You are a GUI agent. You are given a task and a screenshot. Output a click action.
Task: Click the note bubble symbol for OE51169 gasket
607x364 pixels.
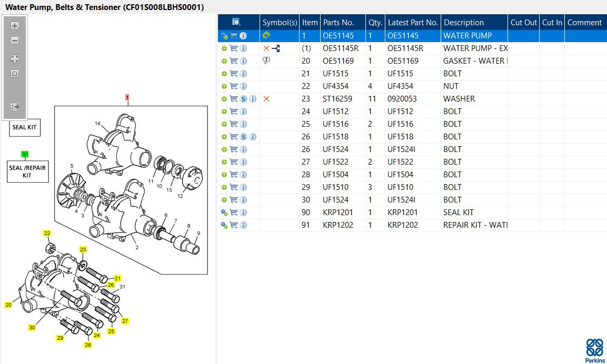point(266,61)
